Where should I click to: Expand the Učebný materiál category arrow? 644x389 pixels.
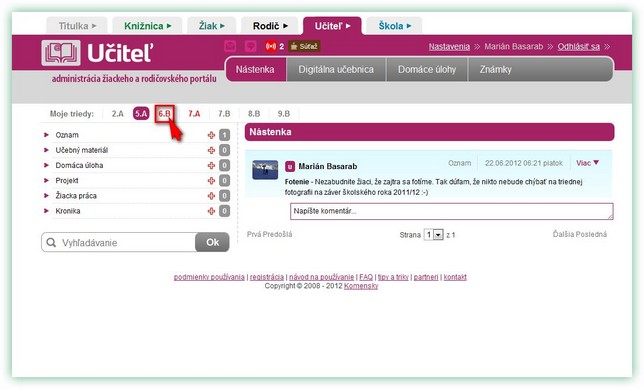point(46,150)
